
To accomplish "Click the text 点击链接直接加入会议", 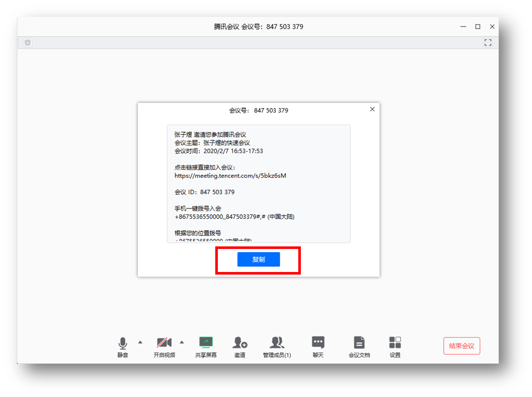I will [204, 168].
